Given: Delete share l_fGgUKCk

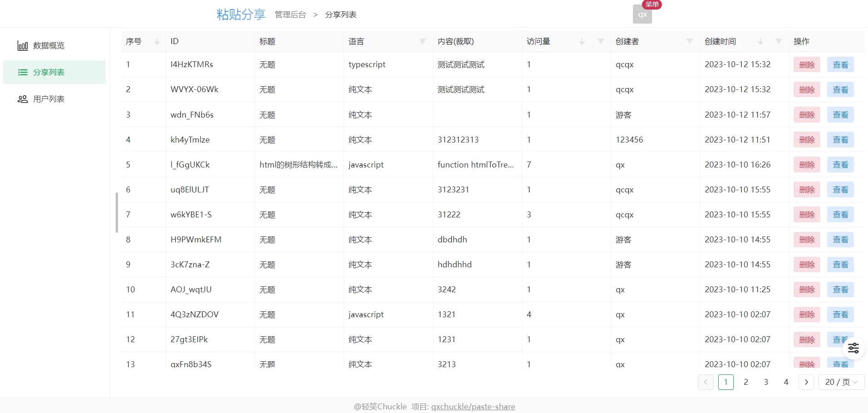Looking at the screenshot, I should (807, 165).
